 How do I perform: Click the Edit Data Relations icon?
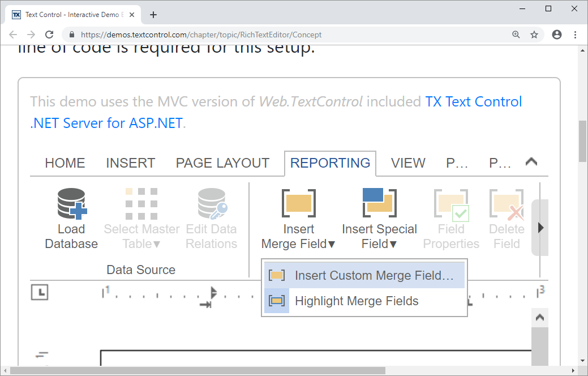(211, 203)
